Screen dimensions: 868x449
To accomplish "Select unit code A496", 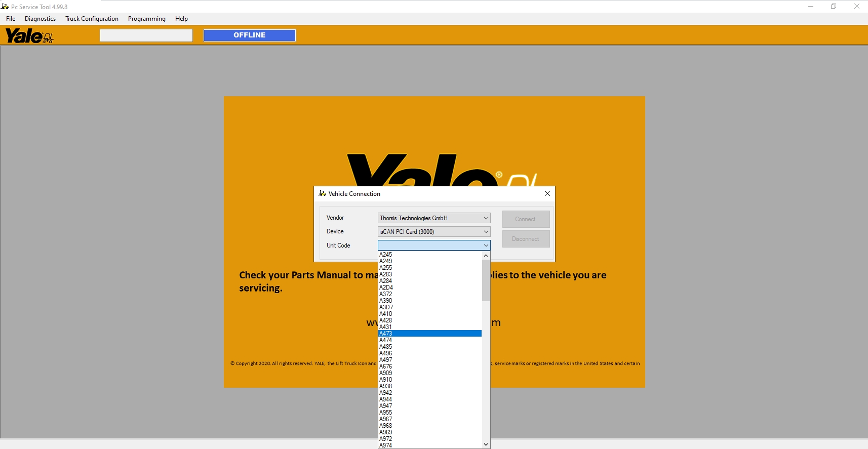I will 430,353.
